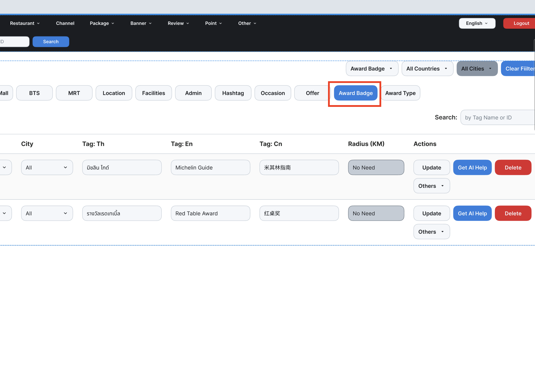Switch to the Award Type tab
This screenshot has height=392, width=535.
pos(400,93)
